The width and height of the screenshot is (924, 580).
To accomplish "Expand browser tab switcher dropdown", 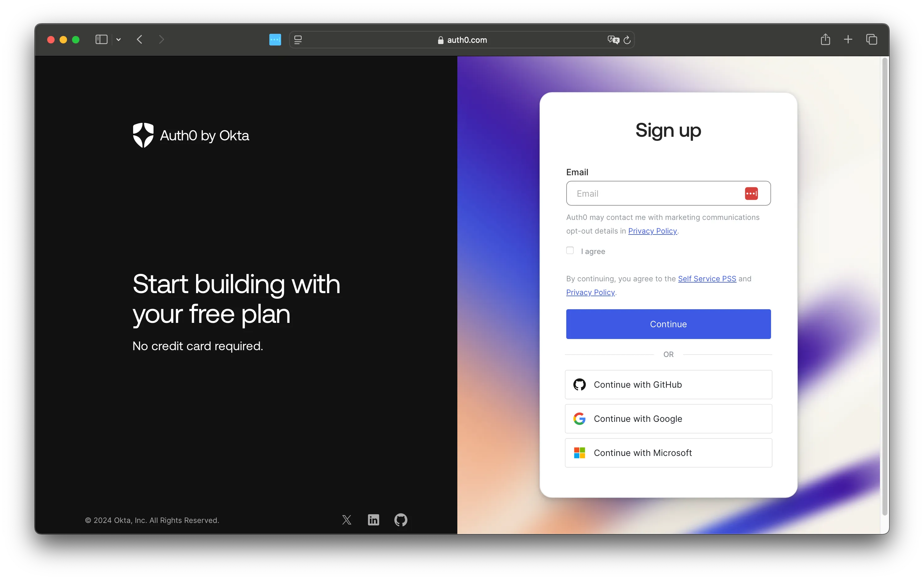I will [118, 39].
